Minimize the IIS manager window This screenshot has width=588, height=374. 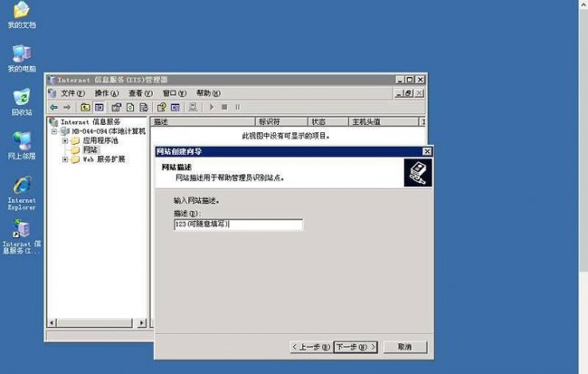[400, 80]
